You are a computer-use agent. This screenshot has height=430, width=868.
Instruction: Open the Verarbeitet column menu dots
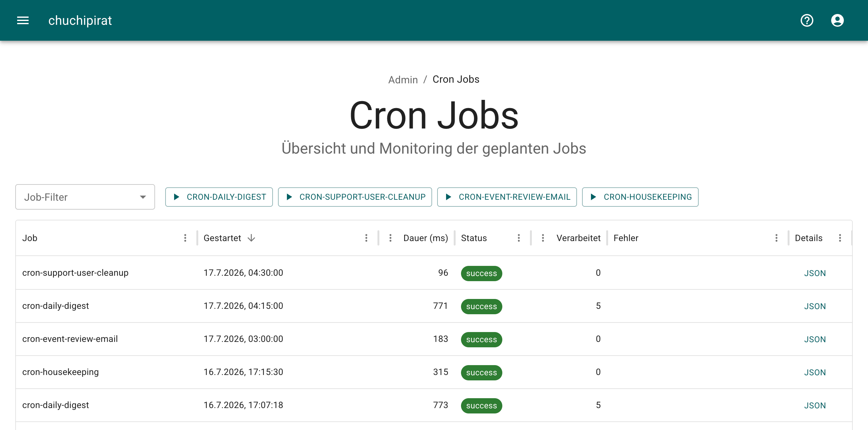coord(543,238)
